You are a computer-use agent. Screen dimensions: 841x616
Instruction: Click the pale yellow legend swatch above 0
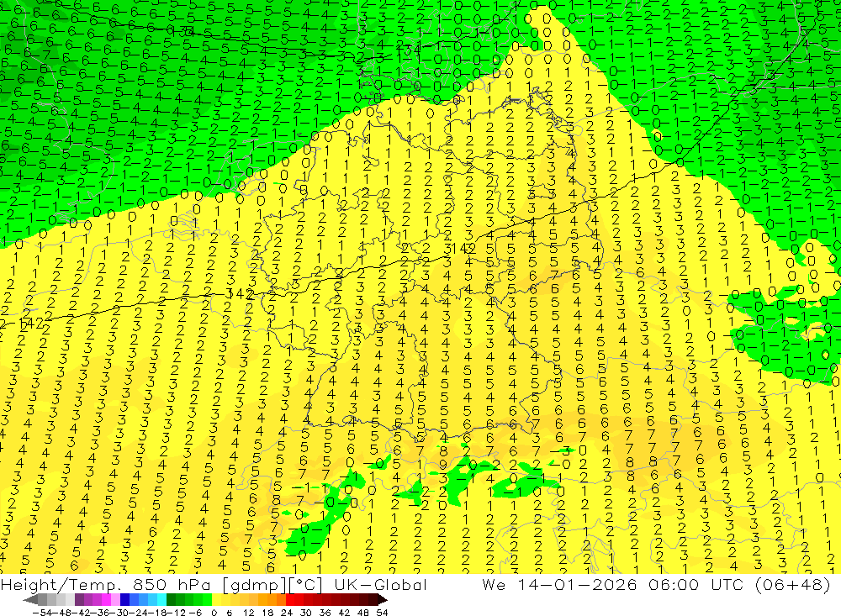(x=216, y=599)
